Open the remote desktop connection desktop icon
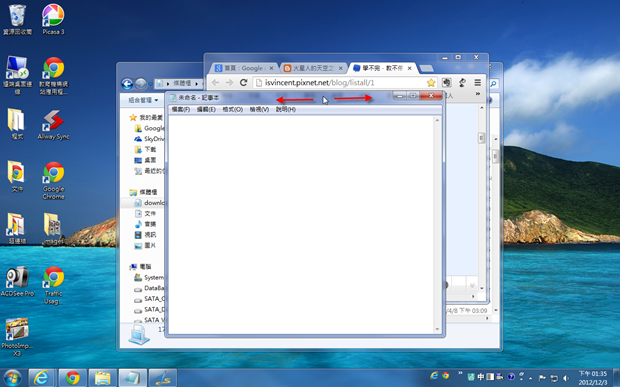The width and height of the screenshot is (620, 387). click(17, 76)
